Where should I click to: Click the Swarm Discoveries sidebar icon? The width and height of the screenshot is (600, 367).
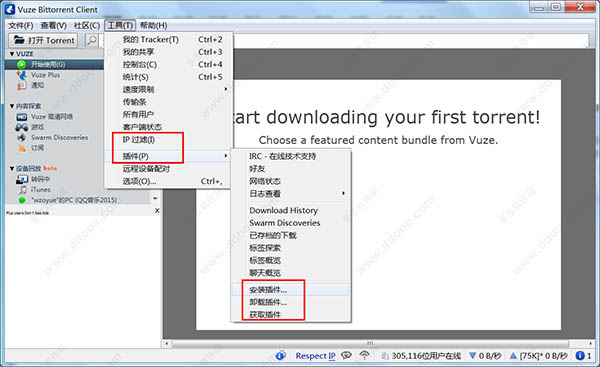pos(22,137)
